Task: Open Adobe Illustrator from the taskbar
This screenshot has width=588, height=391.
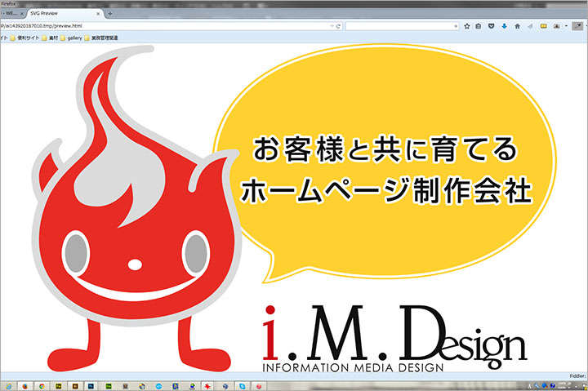Action: click(x=75, y=386)
